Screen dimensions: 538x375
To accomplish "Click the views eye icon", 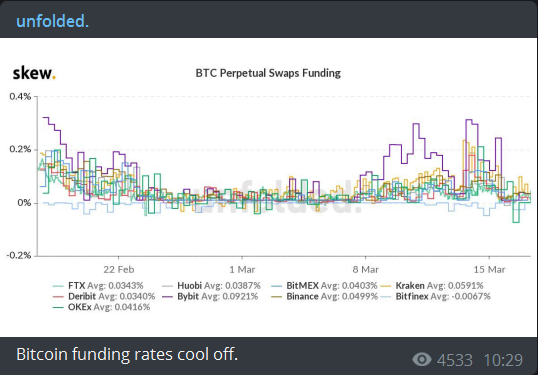I will point(422,360).
